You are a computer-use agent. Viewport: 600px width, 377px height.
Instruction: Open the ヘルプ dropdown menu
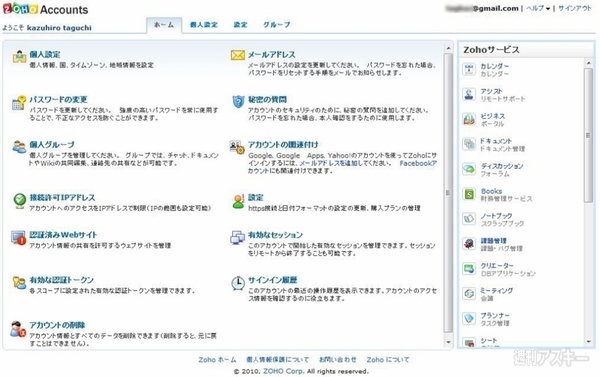[538, 8]
